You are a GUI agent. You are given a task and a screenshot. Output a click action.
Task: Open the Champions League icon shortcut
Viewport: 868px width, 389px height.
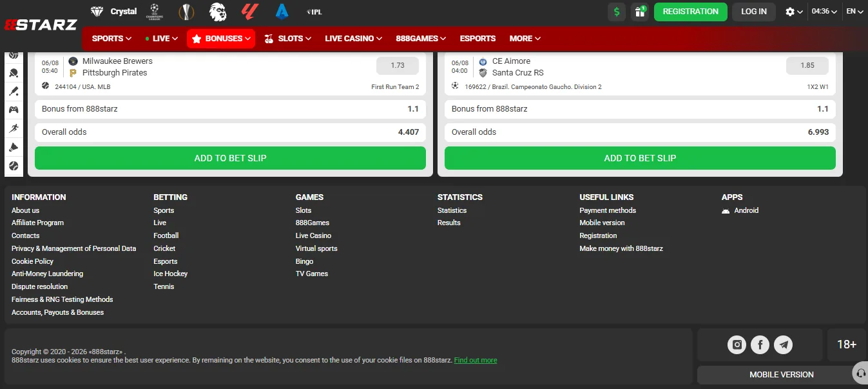click(154, 11)
